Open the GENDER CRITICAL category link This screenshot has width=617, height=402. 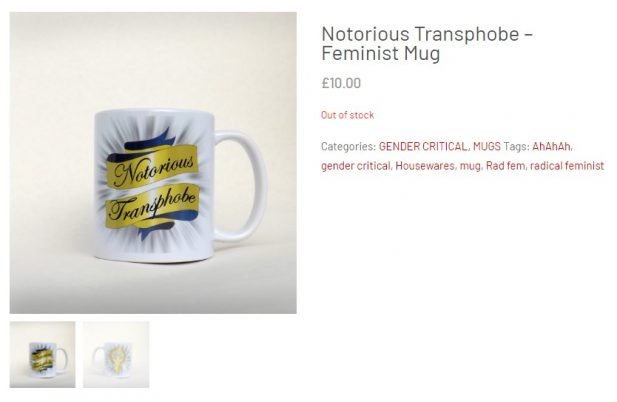click(423, 147)
